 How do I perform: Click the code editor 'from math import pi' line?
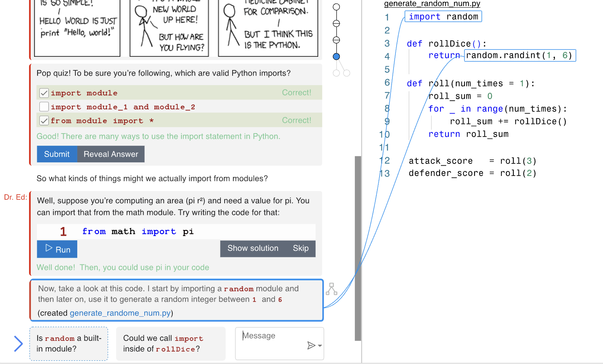coord(176,232)
